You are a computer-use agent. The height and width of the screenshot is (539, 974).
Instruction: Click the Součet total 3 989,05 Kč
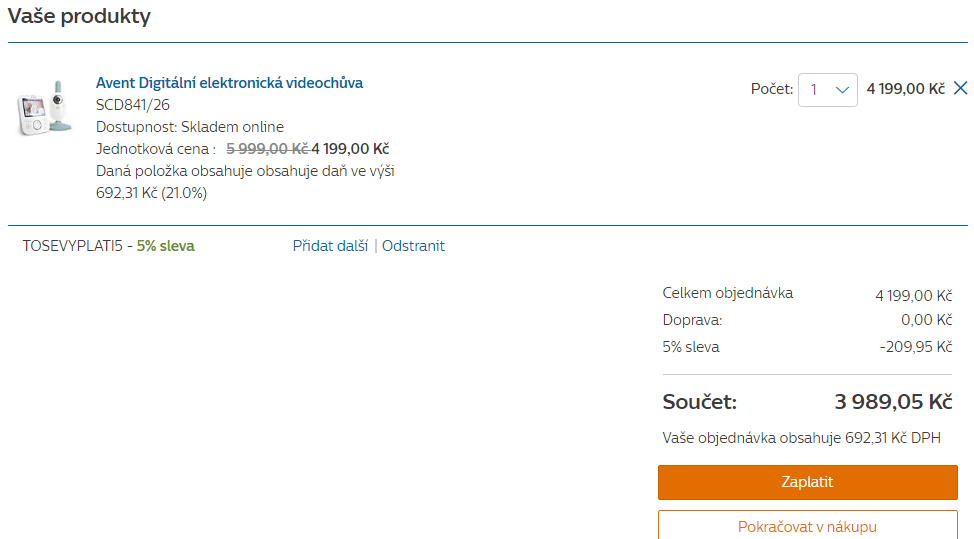point(893,402)
